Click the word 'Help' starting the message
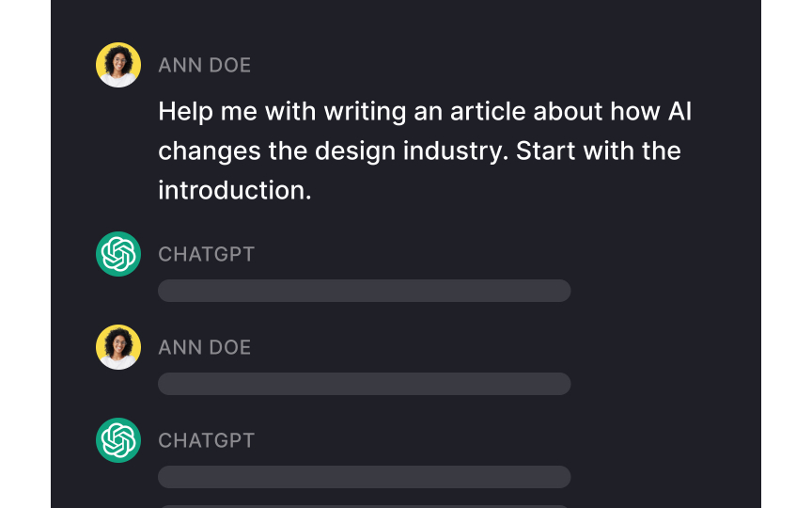This screenshot has height=508, width=812. pos(186,112)
